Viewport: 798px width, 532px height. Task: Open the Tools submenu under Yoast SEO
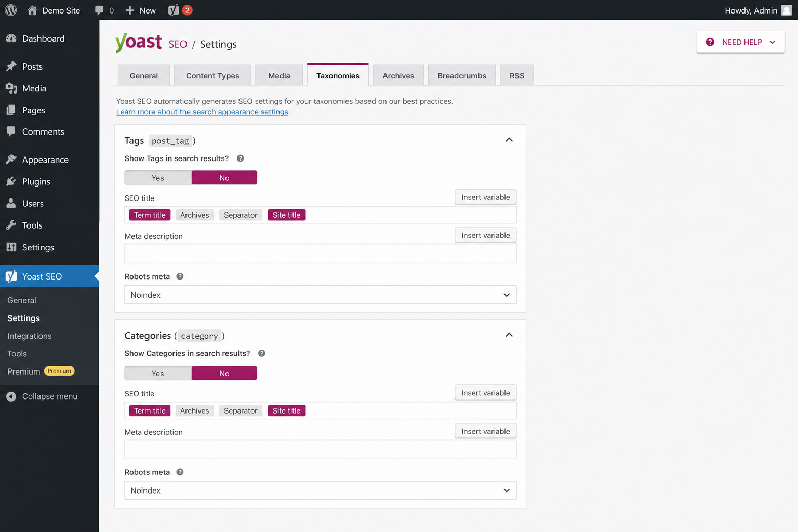(x=17, y=353)
